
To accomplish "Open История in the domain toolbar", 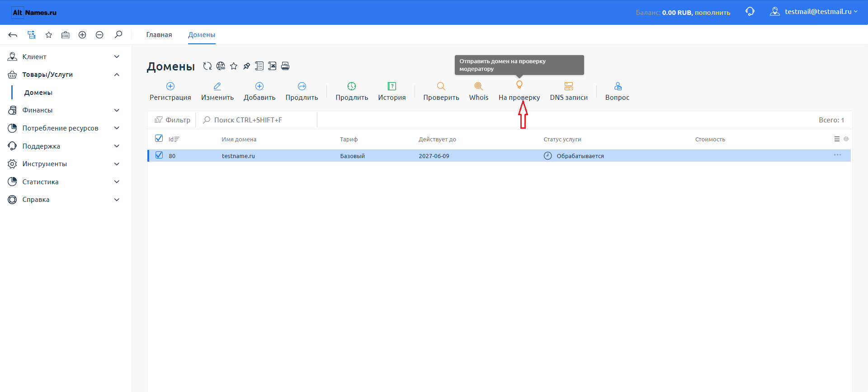I will 392,91.
